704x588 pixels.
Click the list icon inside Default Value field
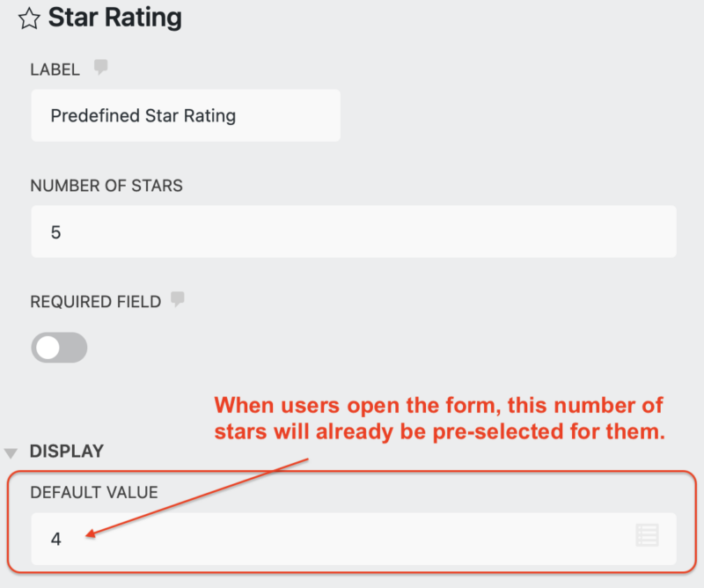[648, 534]
